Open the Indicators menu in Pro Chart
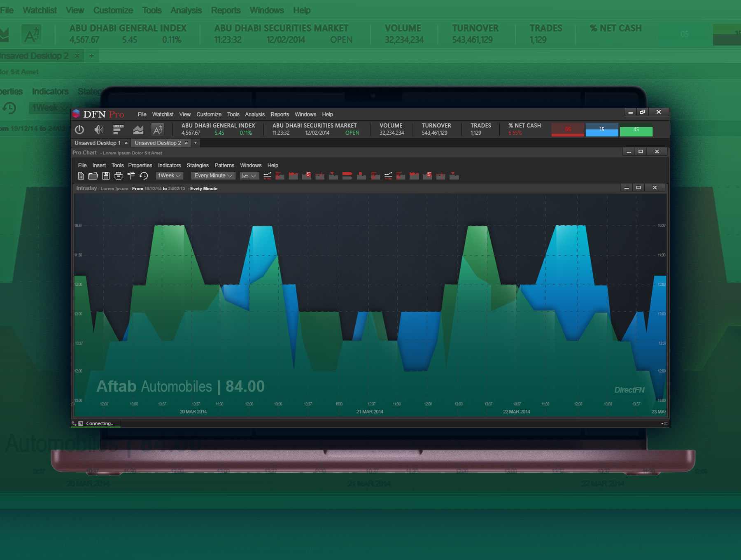This screenshot has height=560, width=741. 169,166
